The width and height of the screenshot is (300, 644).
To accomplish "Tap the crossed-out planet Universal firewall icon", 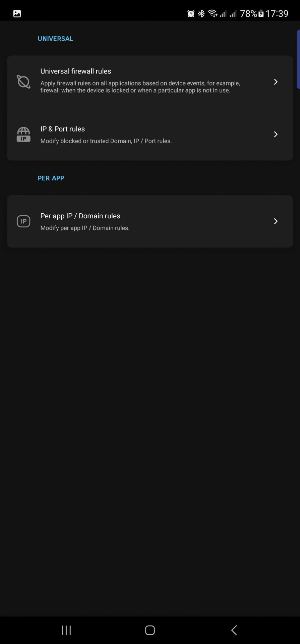I will coord(23,82).
